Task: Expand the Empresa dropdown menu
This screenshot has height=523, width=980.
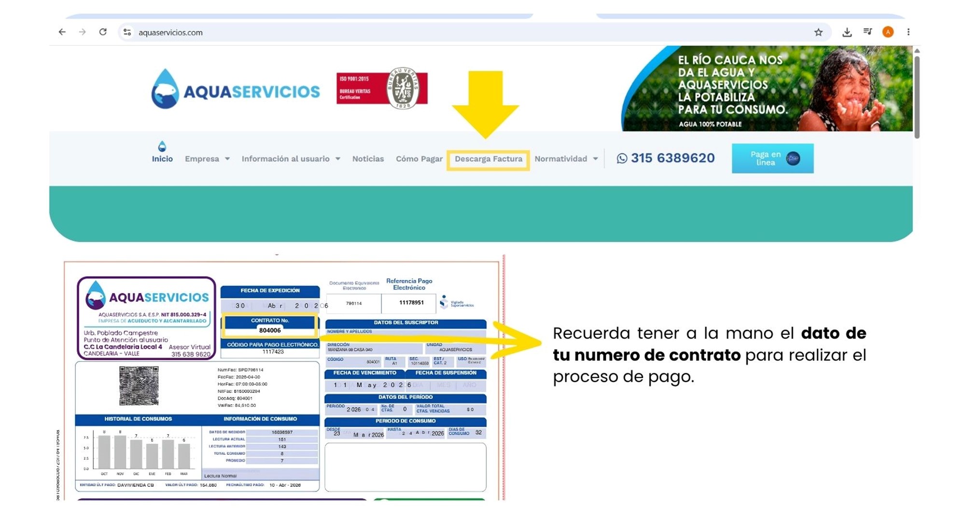Action: coord(208,159)
